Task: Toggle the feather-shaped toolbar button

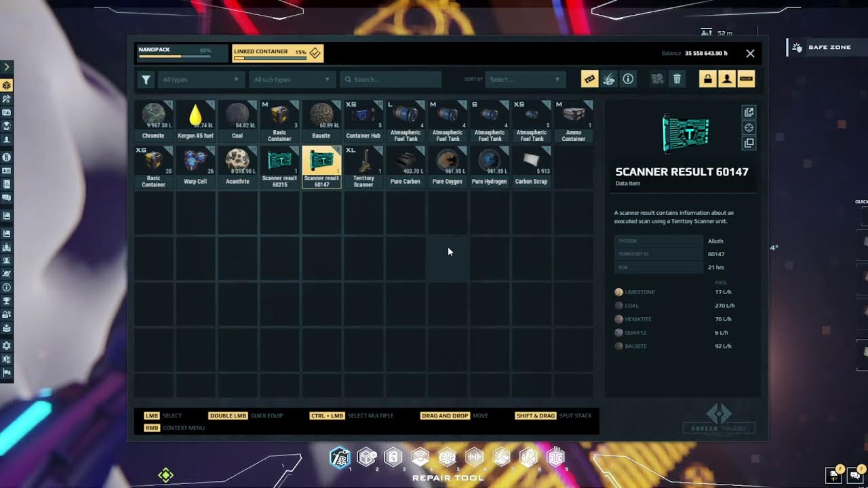Action: 609,79
